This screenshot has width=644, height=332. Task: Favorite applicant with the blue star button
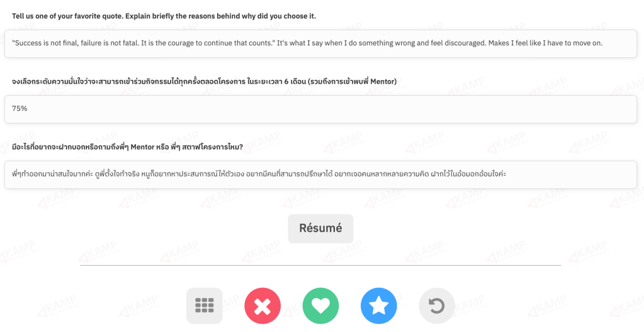(x=379, y=306)
